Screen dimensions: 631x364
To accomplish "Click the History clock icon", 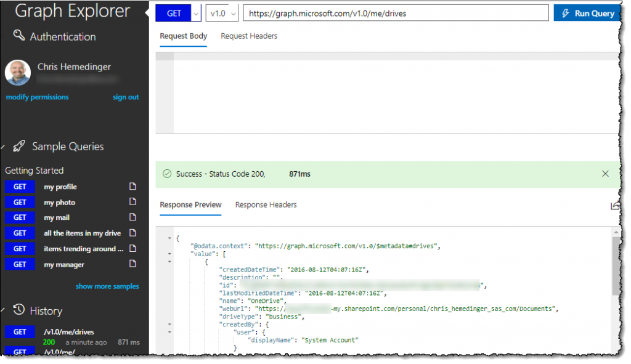I will pyautogui.click(x=18, y=310).
